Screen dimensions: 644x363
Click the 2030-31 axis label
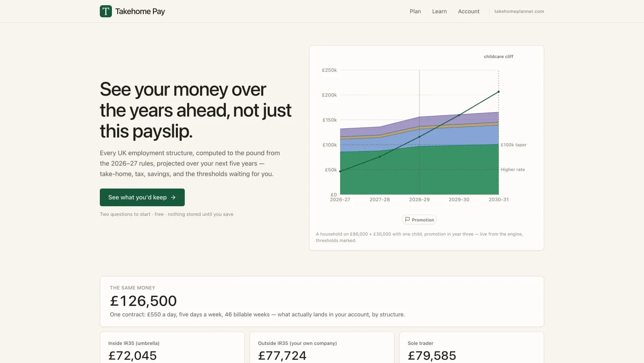pos(499,199)
